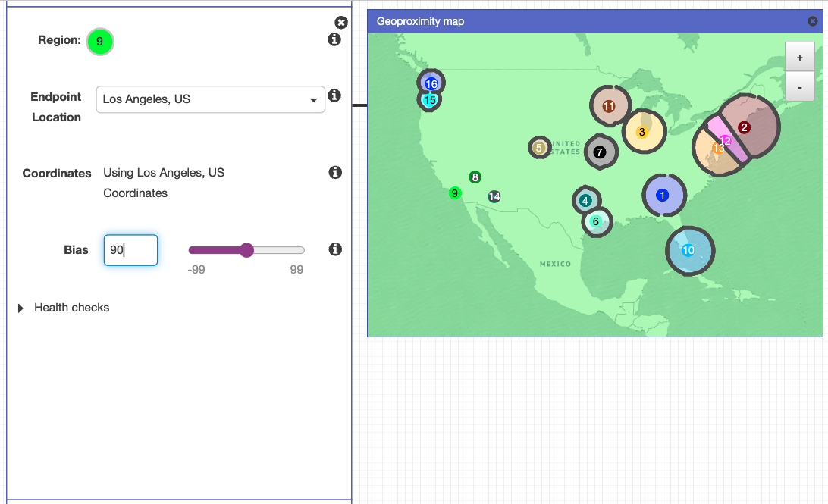Select the green Region 9 badge
The image size is (828, 504).
[100, 42]
